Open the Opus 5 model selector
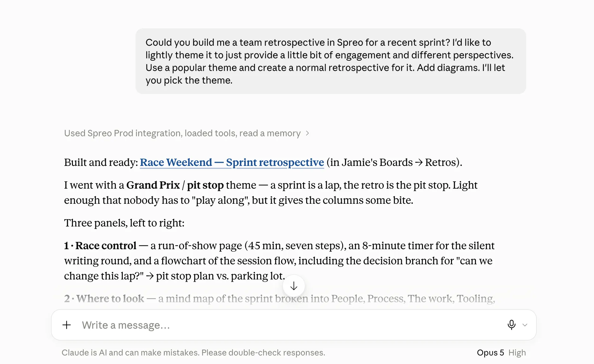 click(x=490, y=353)
